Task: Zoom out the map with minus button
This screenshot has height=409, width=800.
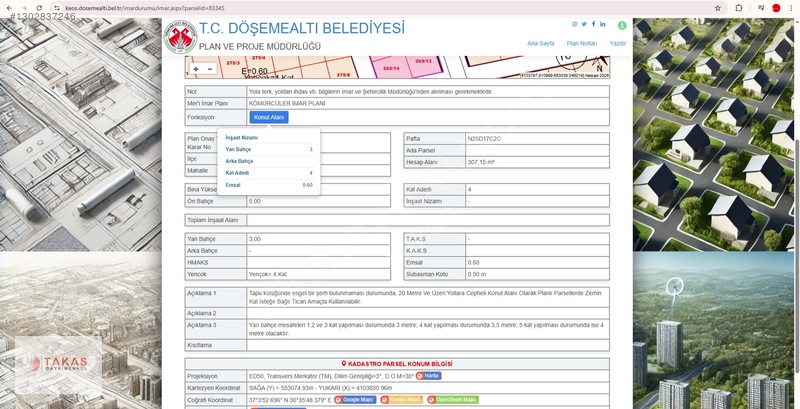Action: [x=209, y=69]
